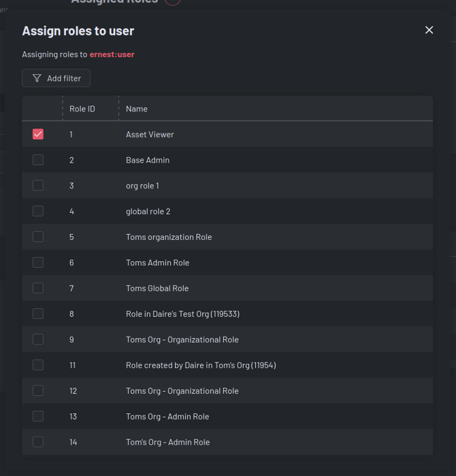Viewport: 456px width, 476px height.
Task: Click the Add filter button
Action: [56, 78]
